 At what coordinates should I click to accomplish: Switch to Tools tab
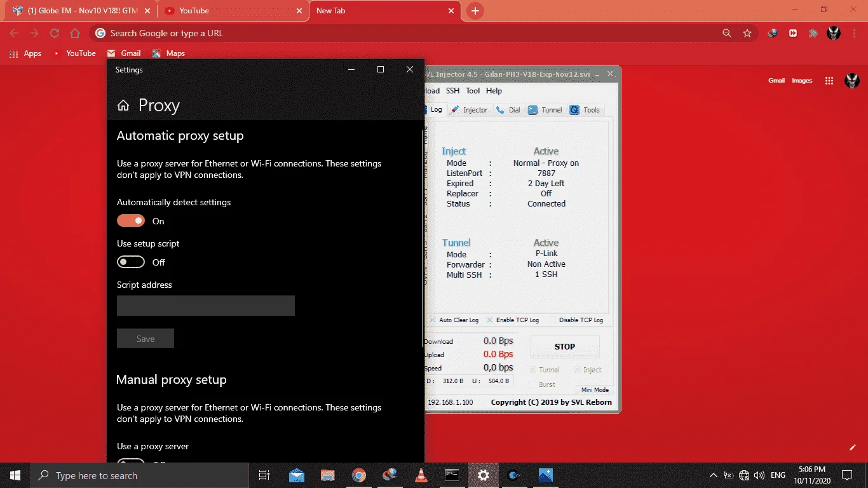click(x=585, y=110)
